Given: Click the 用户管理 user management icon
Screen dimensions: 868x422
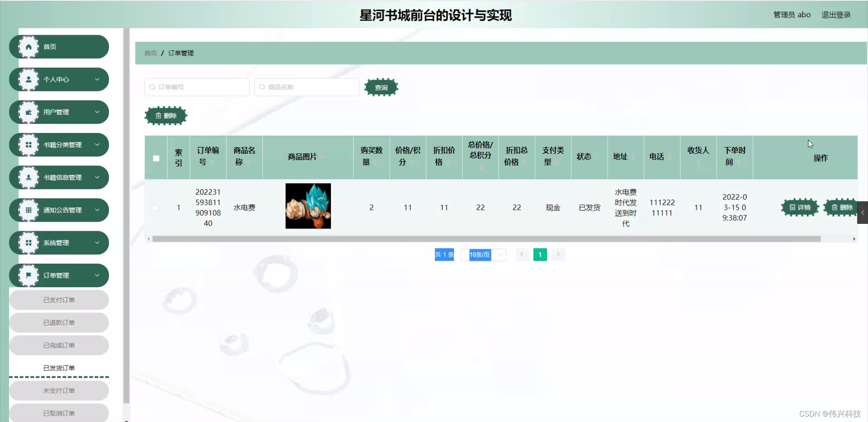Looking at the screenshot, I should (x=28, y=112).
